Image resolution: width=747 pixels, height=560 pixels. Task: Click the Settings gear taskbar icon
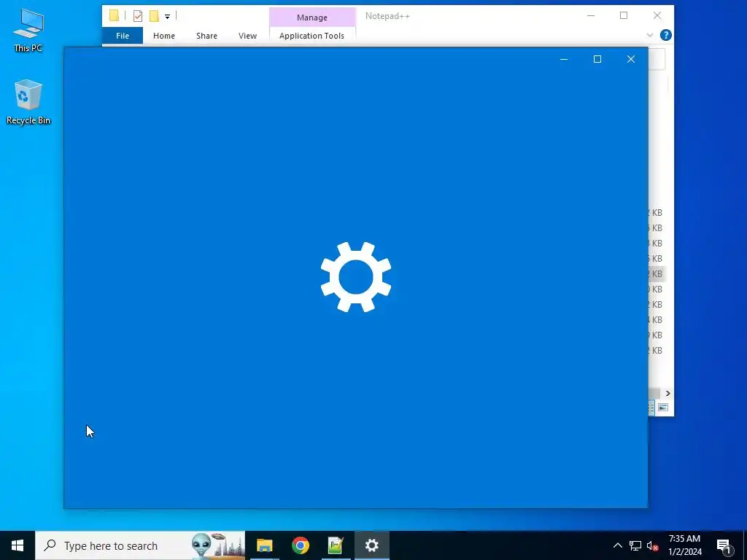tap(371, 545)
